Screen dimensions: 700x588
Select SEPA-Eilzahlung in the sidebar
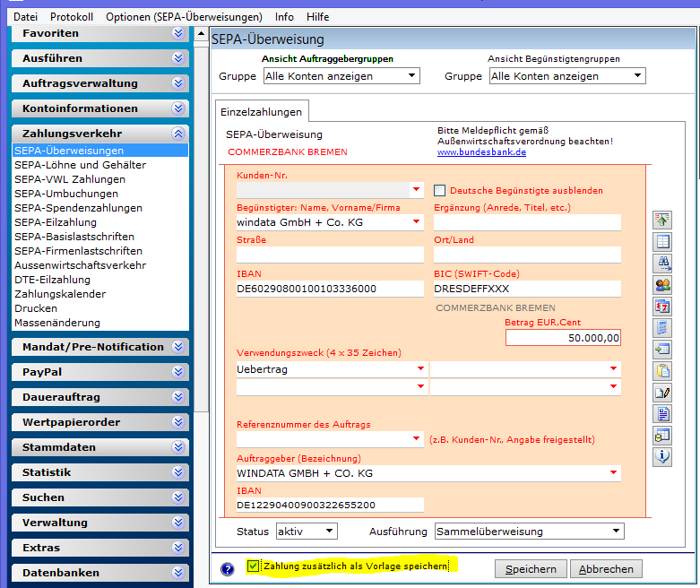coord(56,222)
